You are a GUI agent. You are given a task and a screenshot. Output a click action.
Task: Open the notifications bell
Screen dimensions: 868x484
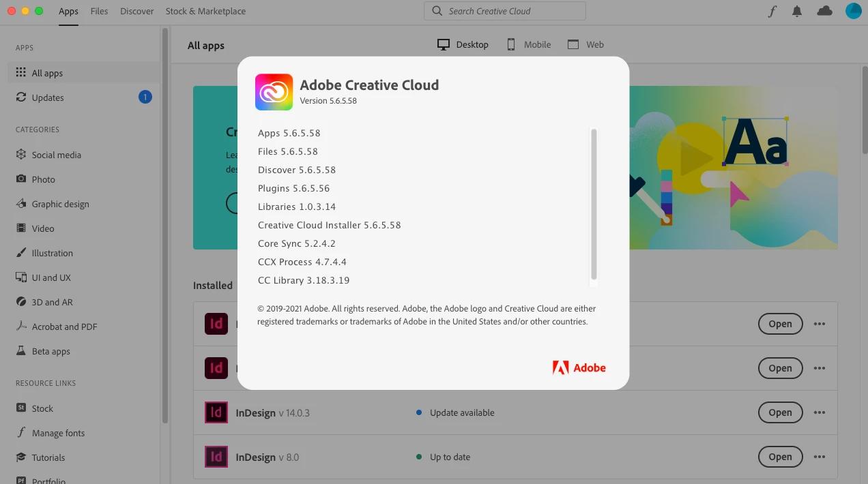(797, 11)
